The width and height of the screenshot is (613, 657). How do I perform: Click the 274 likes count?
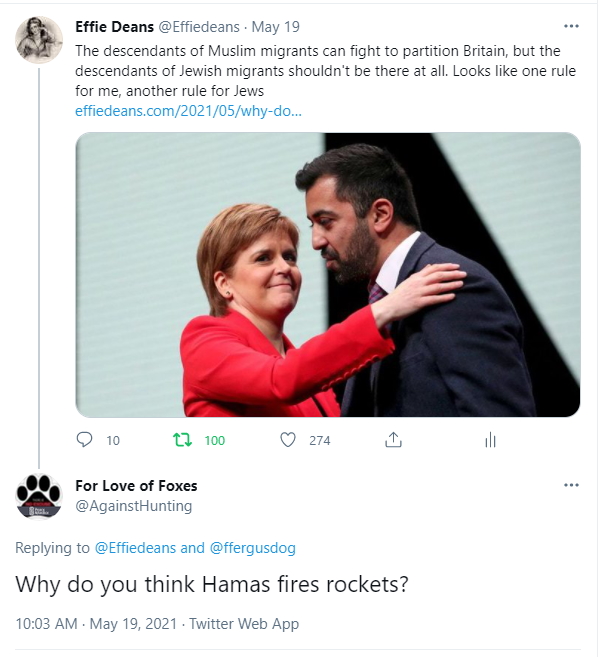coord(319,440)
